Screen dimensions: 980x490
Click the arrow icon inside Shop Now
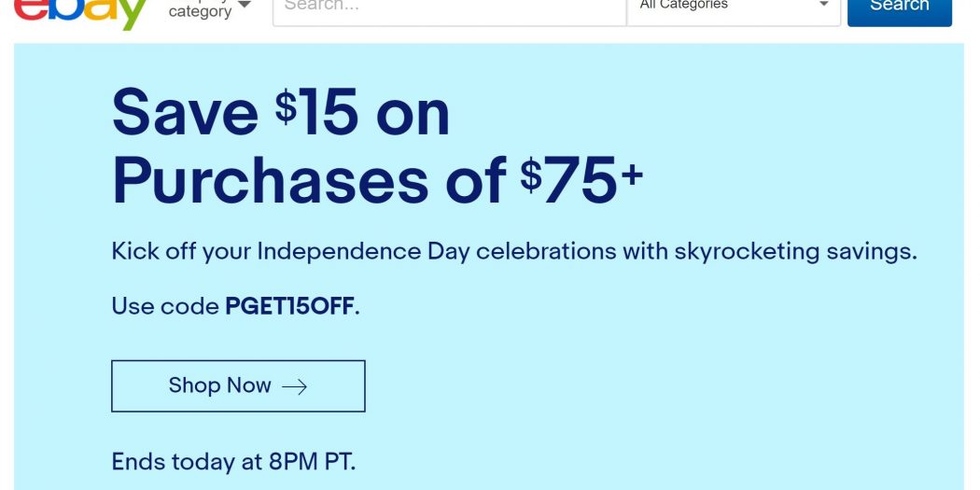[x=294, y=386]
